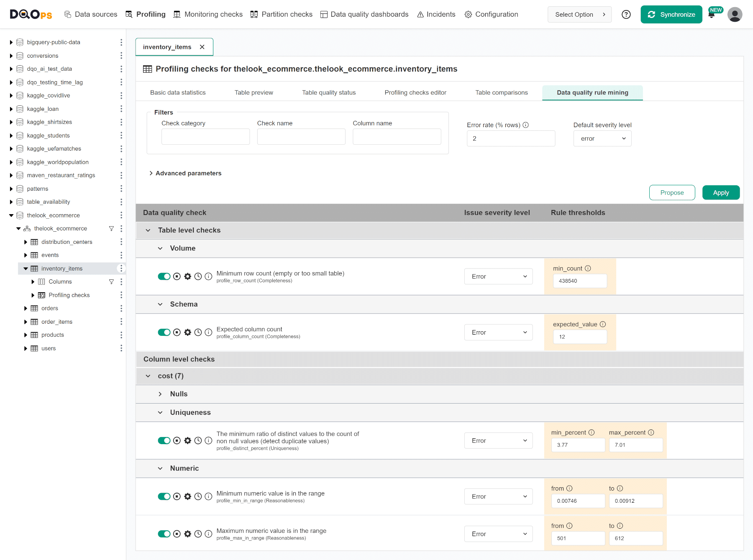Open the Select Option dropdown
The width and height of the screenshot is (753, 560).
[579, 15]
